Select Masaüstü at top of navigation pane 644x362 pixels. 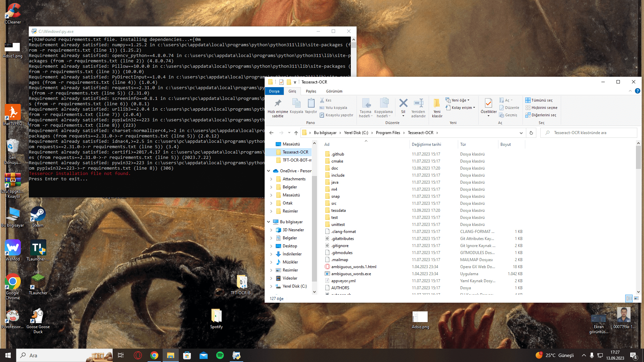point(291,144)
